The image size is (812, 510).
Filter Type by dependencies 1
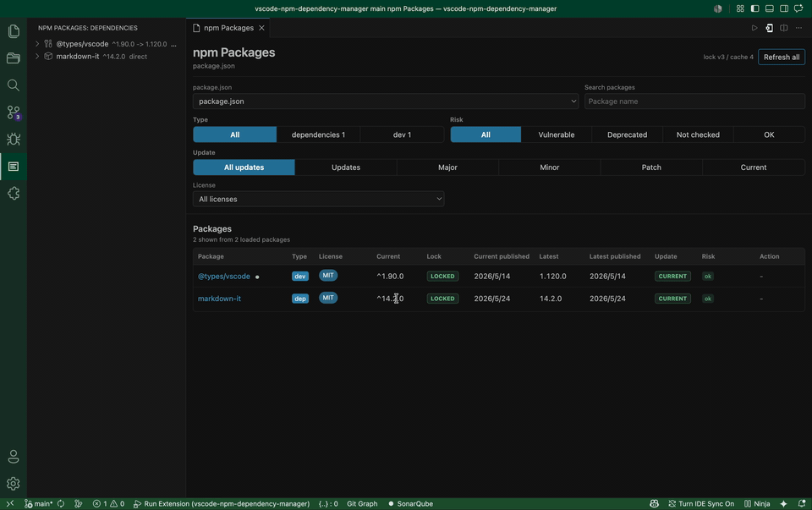[x=318, y=134]
